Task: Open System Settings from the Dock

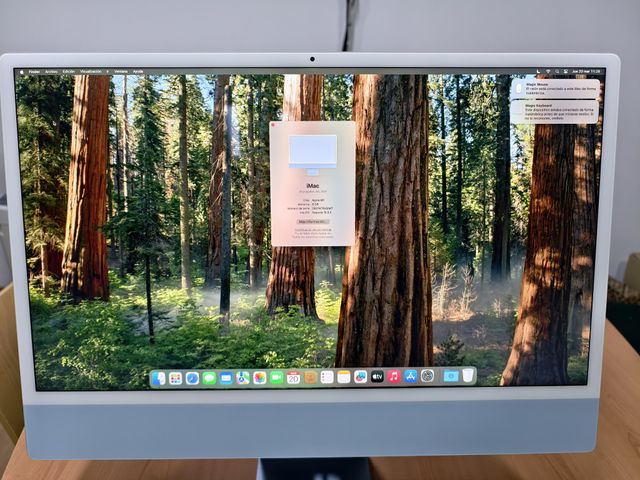Action: coord(427,376)
